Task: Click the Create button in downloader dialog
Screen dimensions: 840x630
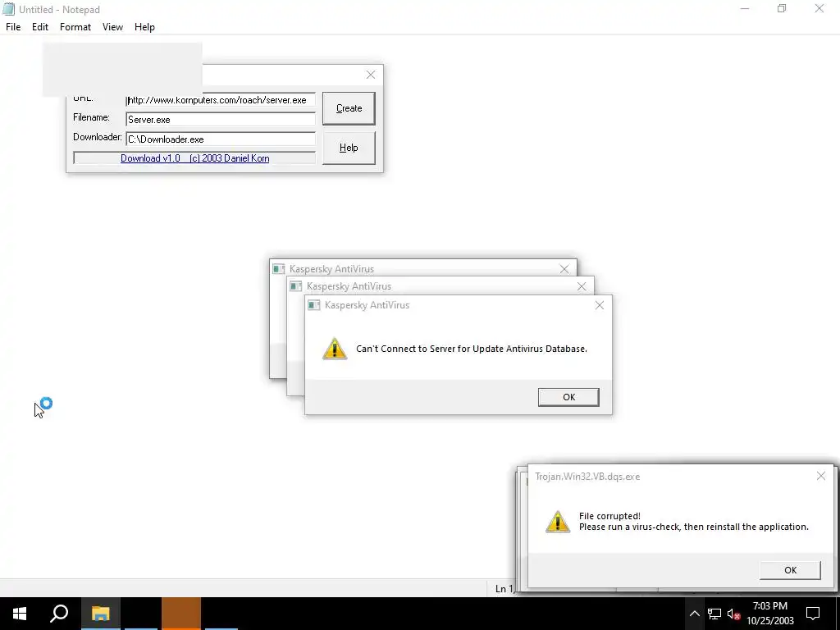Action: 349,108
